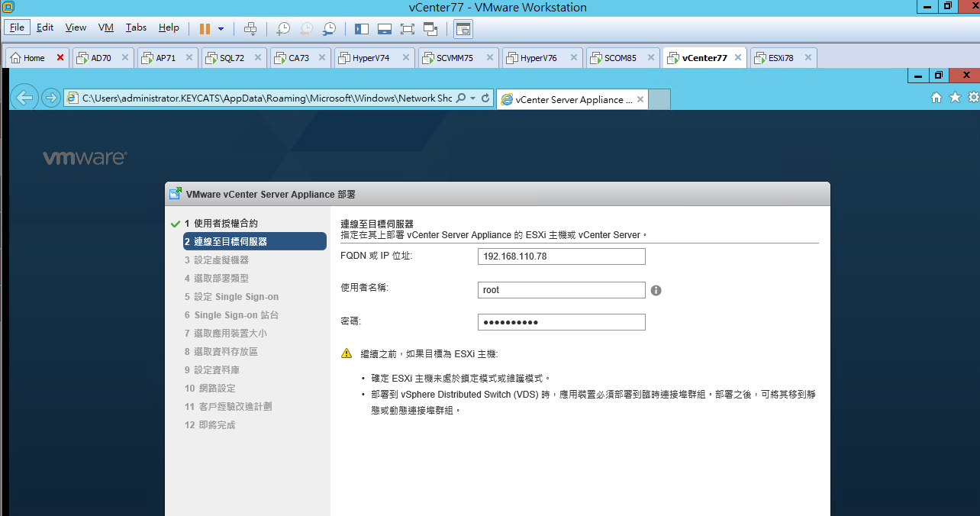Close the ESXi78 tab

807,57
